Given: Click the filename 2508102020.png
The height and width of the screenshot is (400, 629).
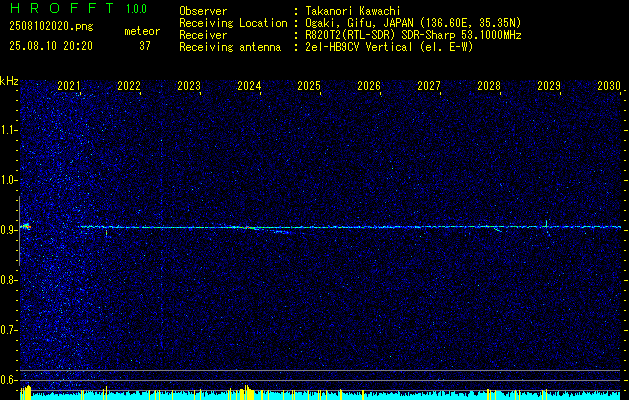Looking at the screenshot, I should (51, 27).
